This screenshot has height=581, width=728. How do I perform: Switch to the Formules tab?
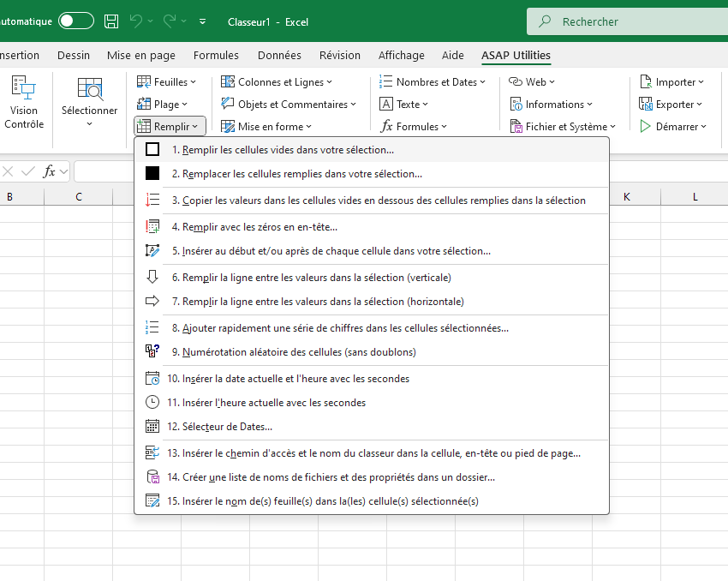point(216,55)
